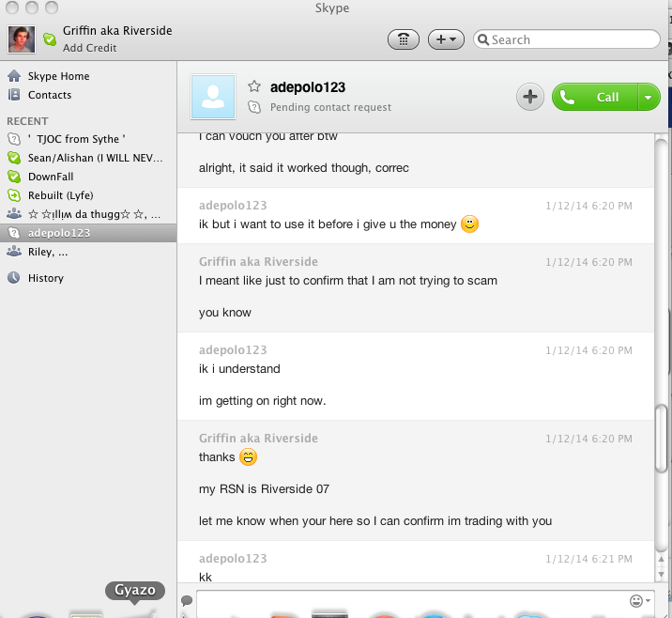This screenshot has width=672, height=618.
Task: Click the Add Credit link
Action: (x=89, y=48)
